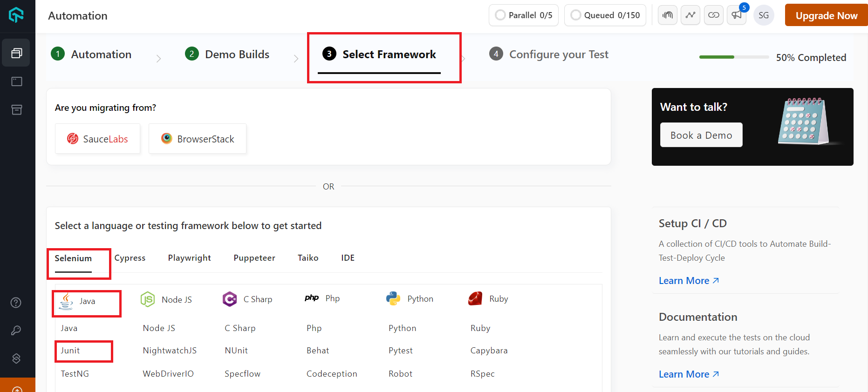Open the Archive section from the sidebar
The image size is (868, 392).
point(16,109)
